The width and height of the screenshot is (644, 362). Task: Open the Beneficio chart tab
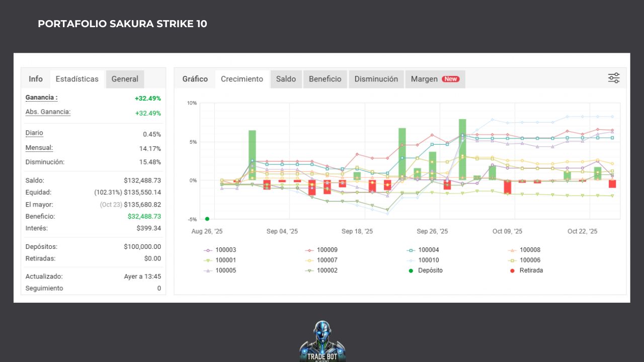tap(325, 79)
